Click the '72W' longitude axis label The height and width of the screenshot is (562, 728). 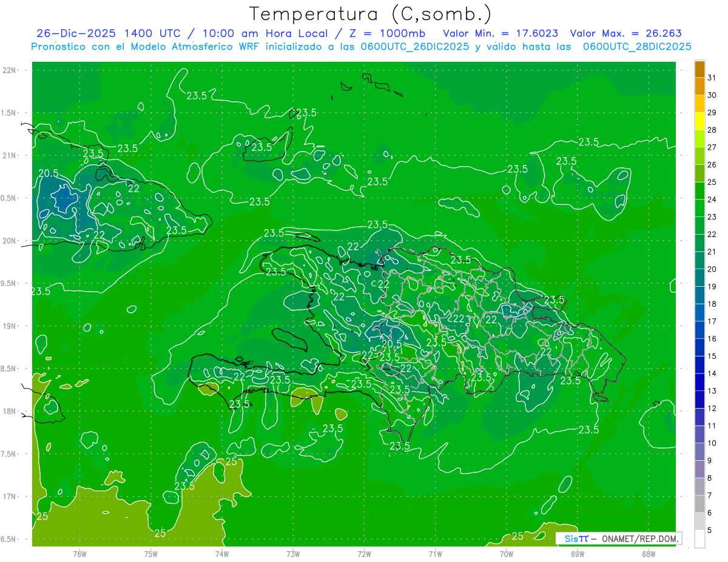[364, 554]
